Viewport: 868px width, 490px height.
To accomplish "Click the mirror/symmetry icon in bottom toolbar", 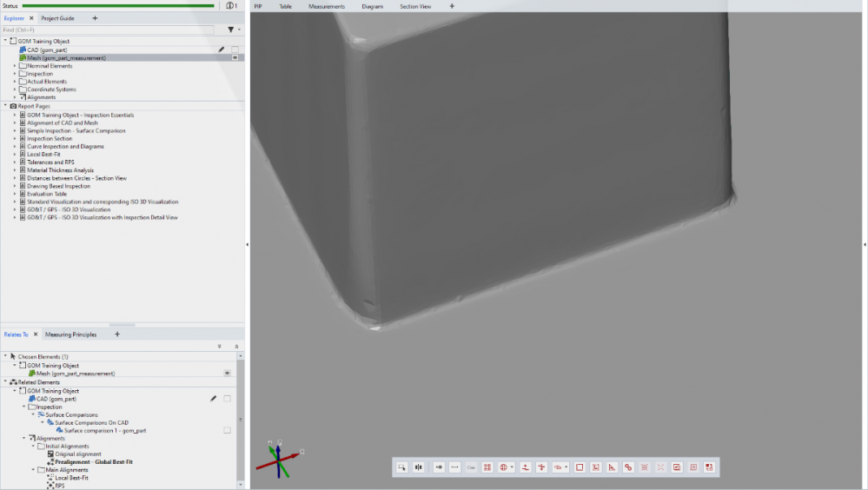I will click(x=419, y=467).
